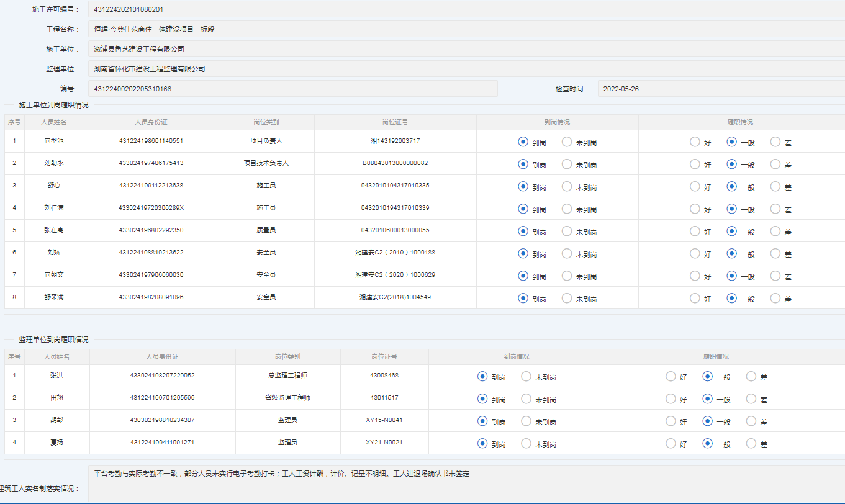Viewport: 845px width, 504px height.
Task: Click the 项目技术负责人 cell
Action: pos(266,163)
